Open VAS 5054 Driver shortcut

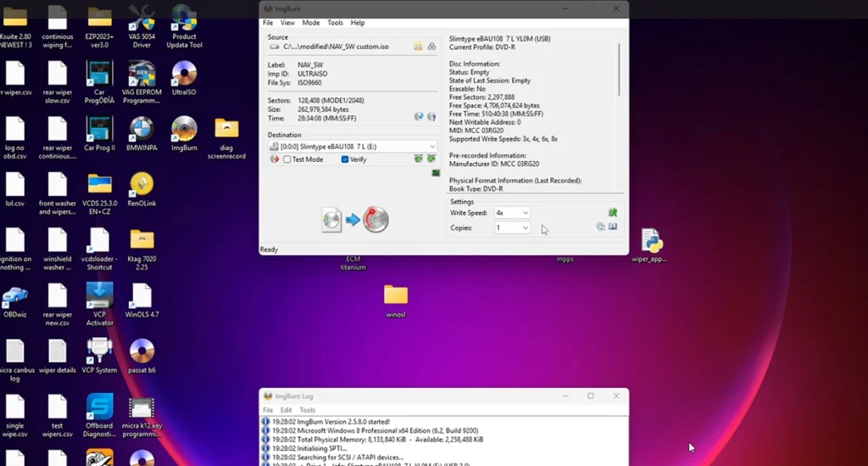[142, 26]
